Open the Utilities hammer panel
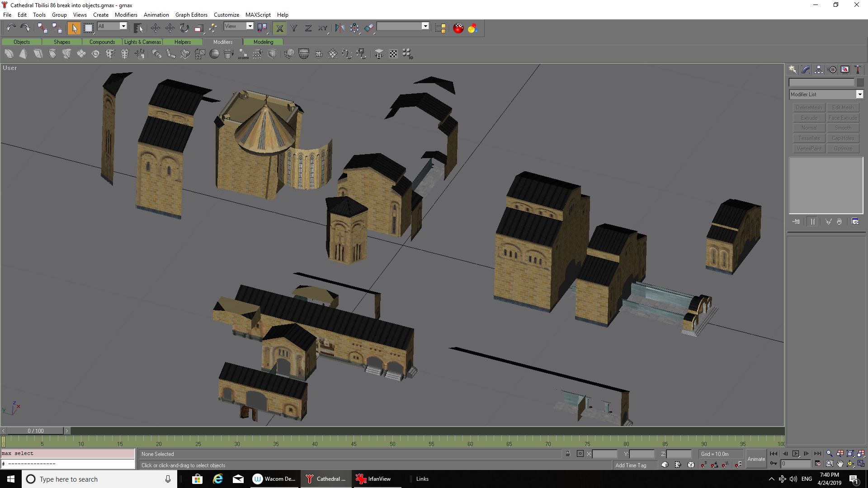The image size is (868, 488). tap(858, 70)
